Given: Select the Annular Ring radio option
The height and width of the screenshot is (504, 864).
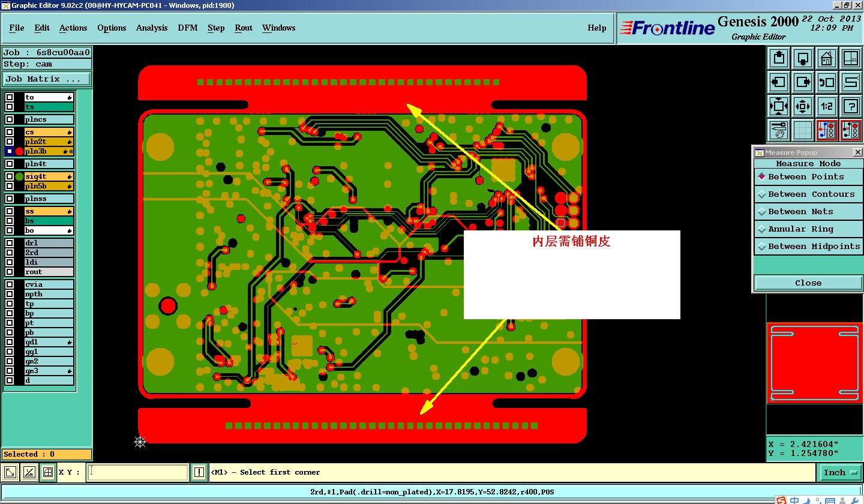Looking at the screenshot, I should pos(808,229).
